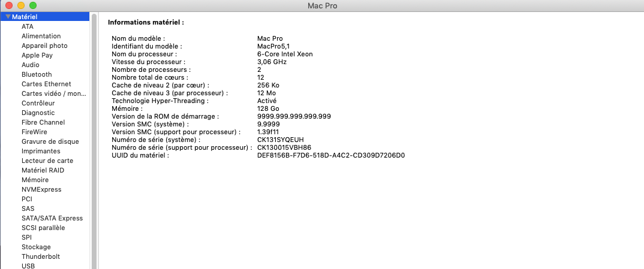Open the Apple Pay entry
Image resolution: width=644 pixels, height=269 pixels.
pyautogui.click(x=37, y=55)
